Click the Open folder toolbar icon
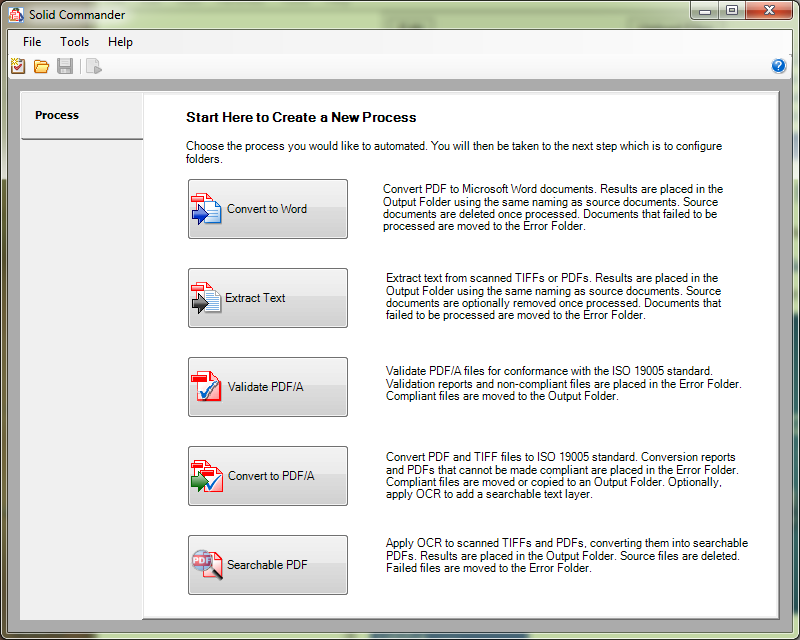 tap(41, 67)
